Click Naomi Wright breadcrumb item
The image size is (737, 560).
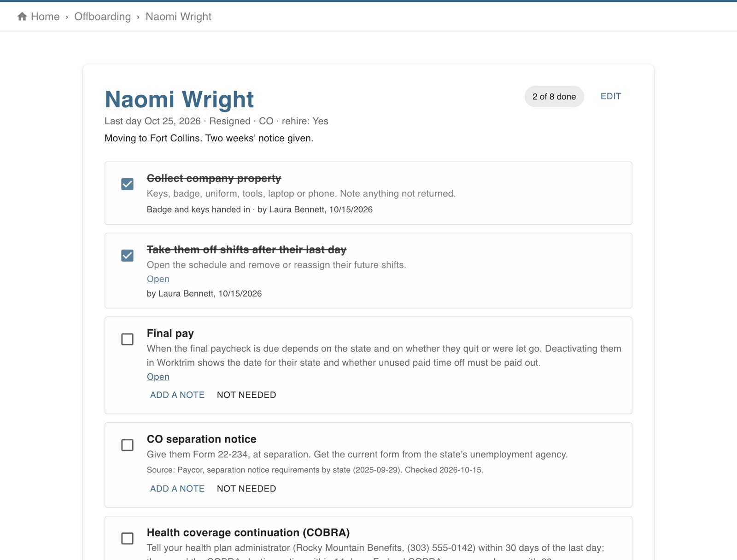[x=178, y=17]
